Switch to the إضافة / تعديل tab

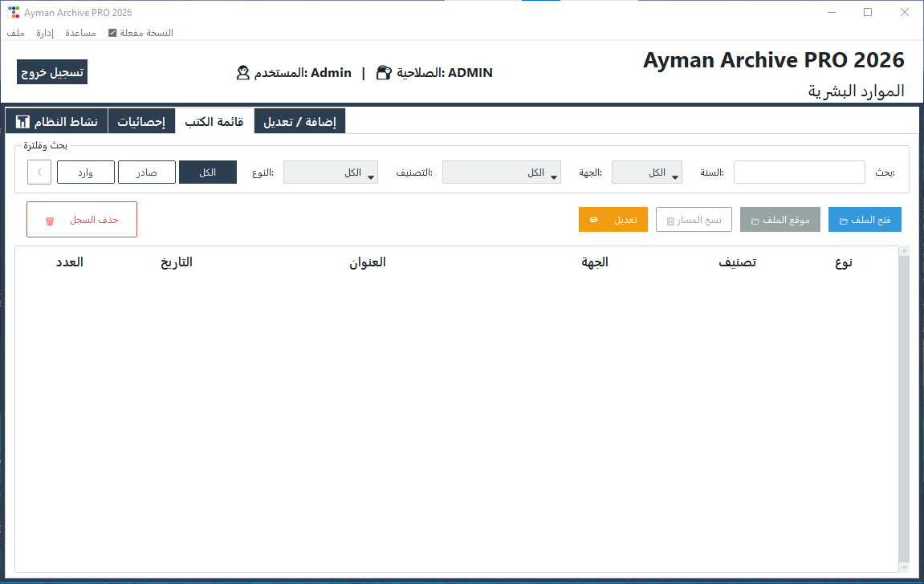point(300,121)
